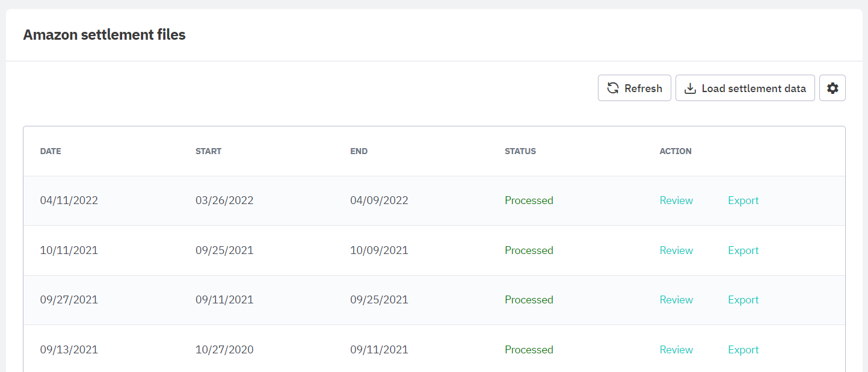The width and height of the screenshot is (868, 372).
Task: Review the 09/27/2021 settlement file
Action: (x=676, y=300)
